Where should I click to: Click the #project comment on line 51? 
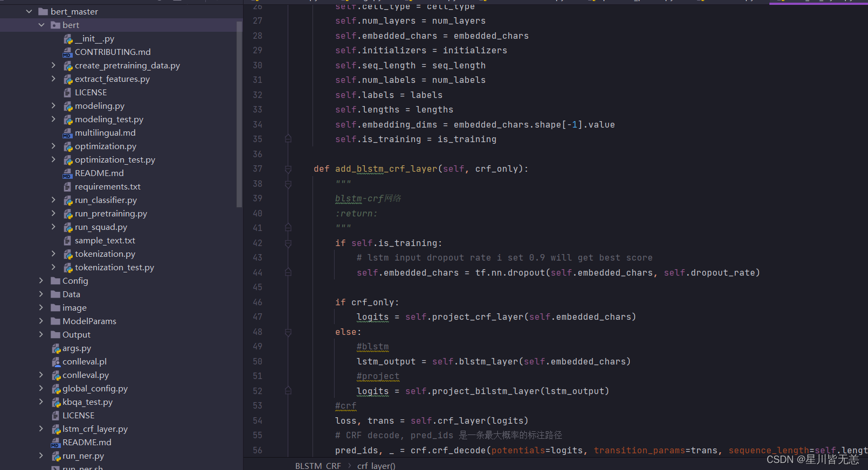[378, 376]
